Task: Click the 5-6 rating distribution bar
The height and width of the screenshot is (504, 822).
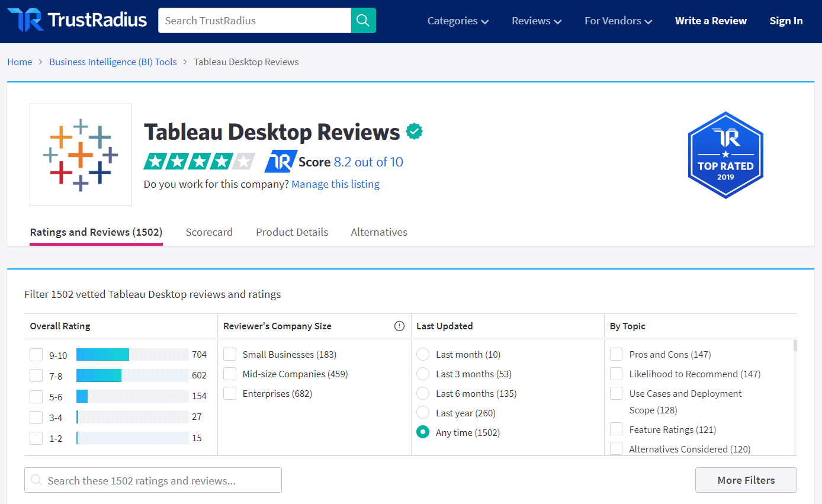Action: pyautogui.click(x=133, y=396)
